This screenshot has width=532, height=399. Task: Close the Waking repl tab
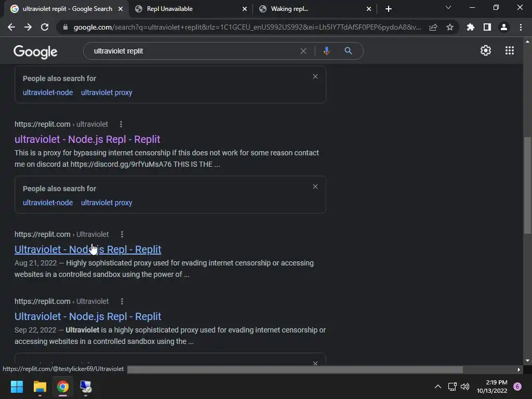click(x=369, y=9)
